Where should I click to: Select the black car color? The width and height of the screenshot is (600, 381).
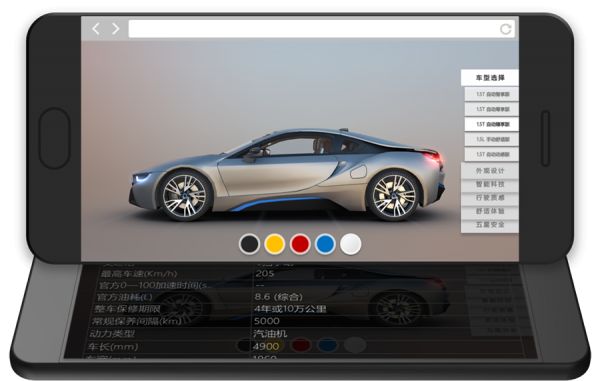click(249, 244)
